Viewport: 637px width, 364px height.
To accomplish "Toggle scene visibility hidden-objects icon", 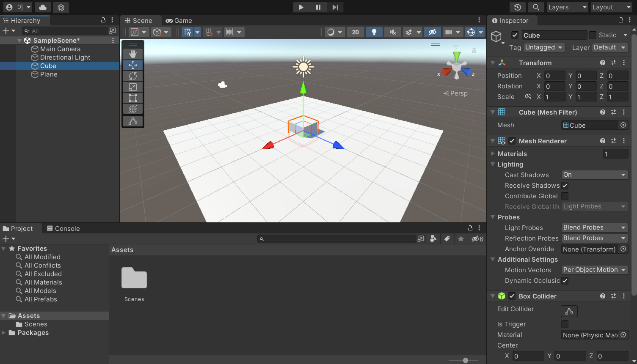I will pyautogui.click(x=432, y=32).
